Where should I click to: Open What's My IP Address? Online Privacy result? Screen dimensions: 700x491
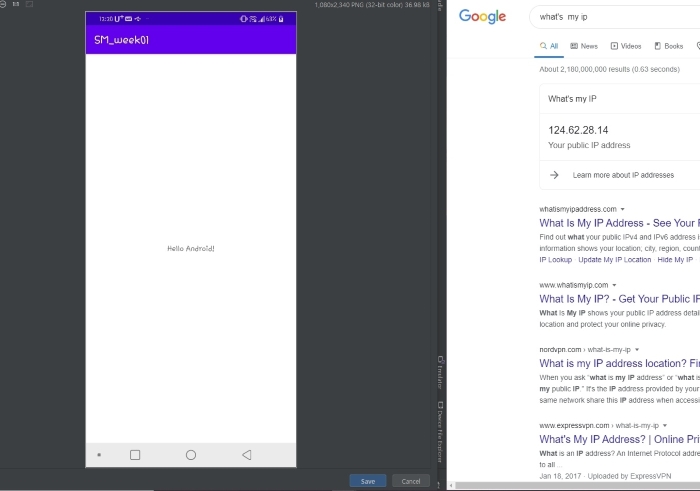[620, 439]
